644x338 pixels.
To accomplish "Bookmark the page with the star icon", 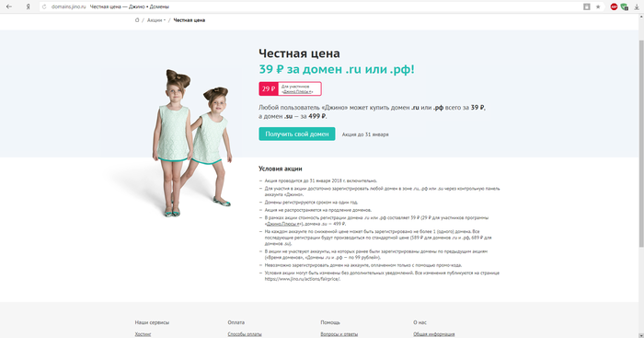I will pyautogui.click(x=598, y=6).
